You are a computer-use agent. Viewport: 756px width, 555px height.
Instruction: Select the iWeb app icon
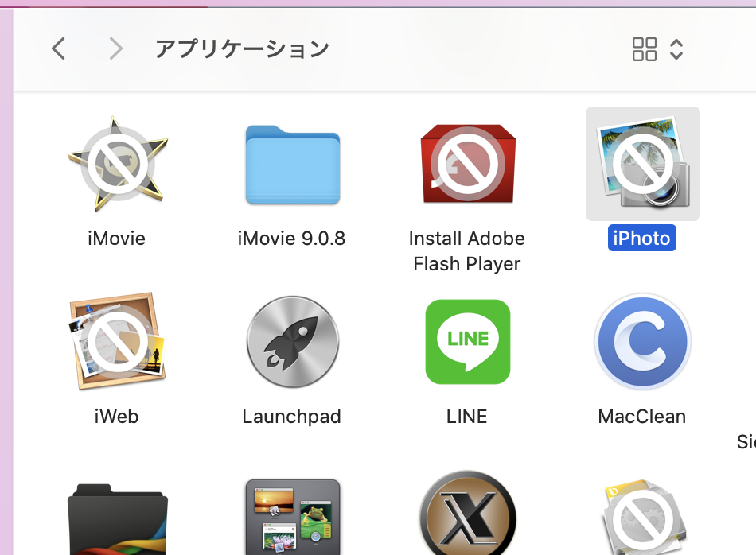coord(117,341)
